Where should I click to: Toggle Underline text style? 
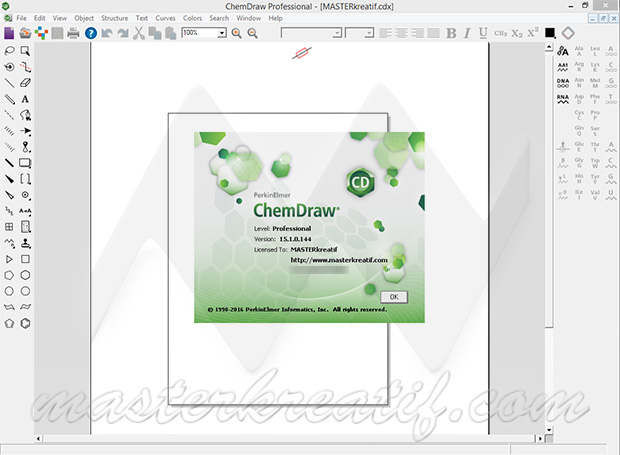tap(483, 33)
